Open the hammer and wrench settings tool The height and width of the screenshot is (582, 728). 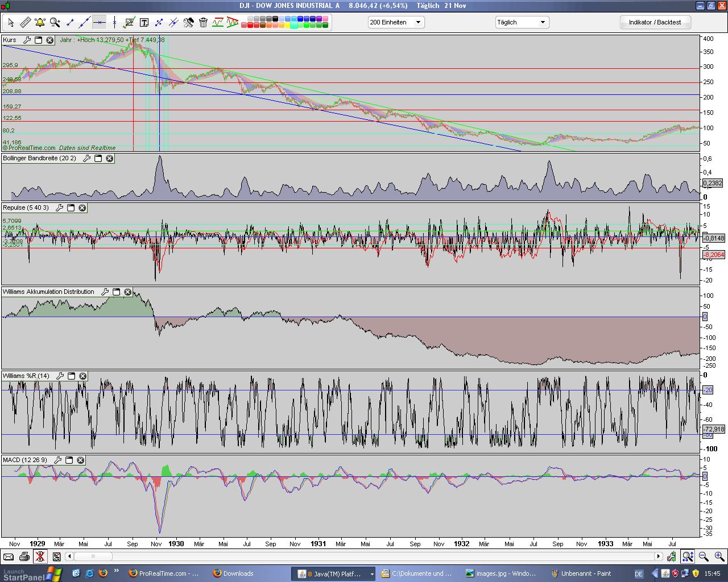pos(188,22)
